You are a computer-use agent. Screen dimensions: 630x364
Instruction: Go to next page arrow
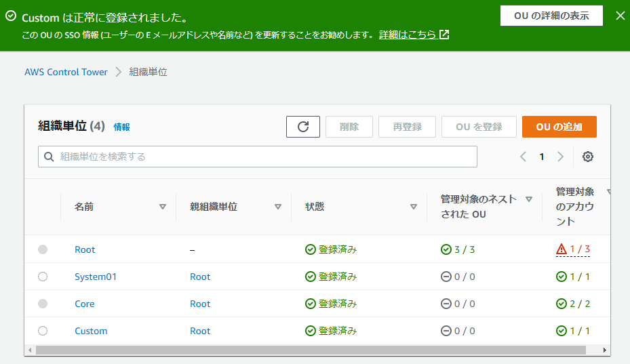click(561, 157)
